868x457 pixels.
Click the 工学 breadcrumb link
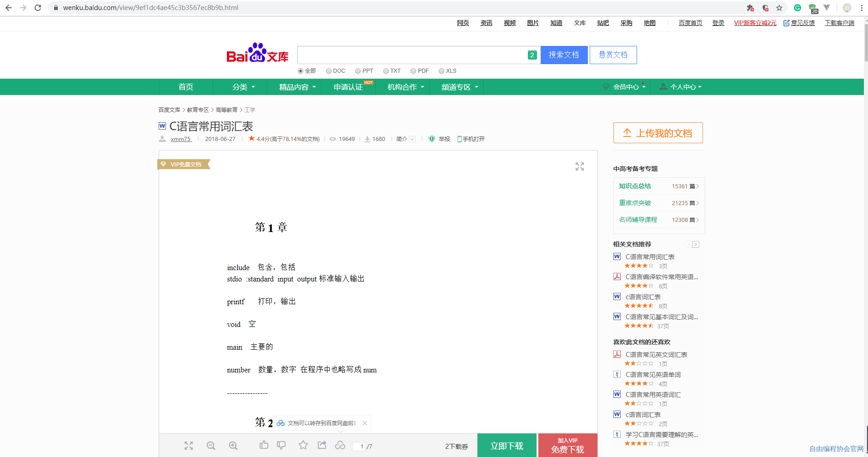(250, 110)
